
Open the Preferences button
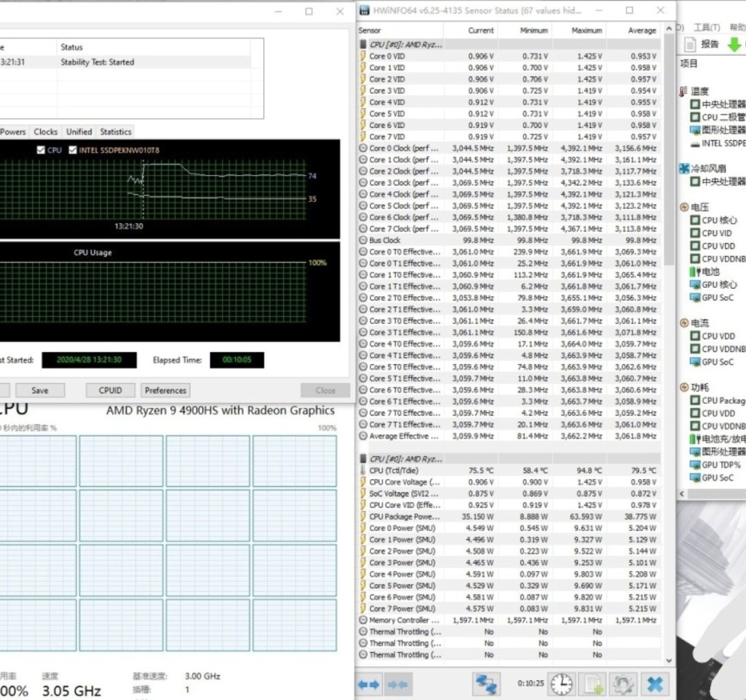[x=165, y=390]
